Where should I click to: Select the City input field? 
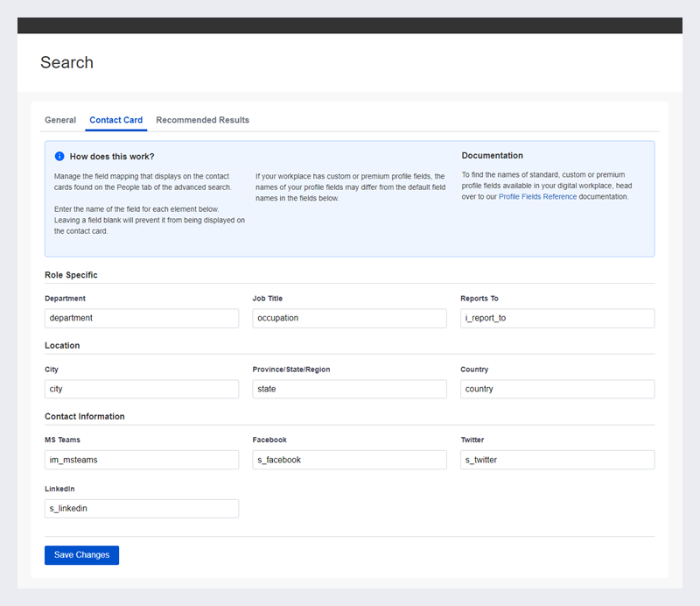142,389
